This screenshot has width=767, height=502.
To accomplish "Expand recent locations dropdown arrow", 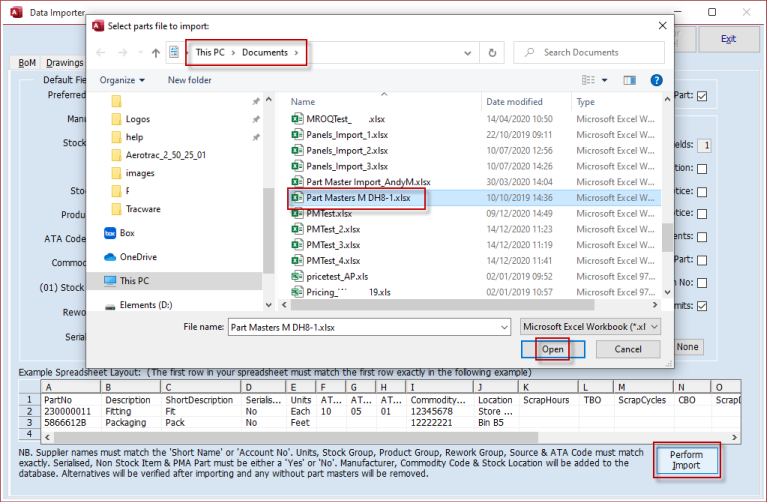I will click(140, 52).
